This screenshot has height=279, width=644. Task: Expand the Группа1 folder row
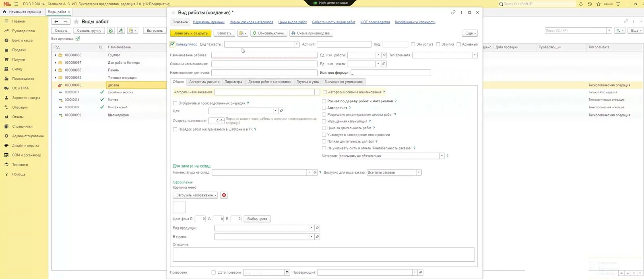(x=56, y=55)
